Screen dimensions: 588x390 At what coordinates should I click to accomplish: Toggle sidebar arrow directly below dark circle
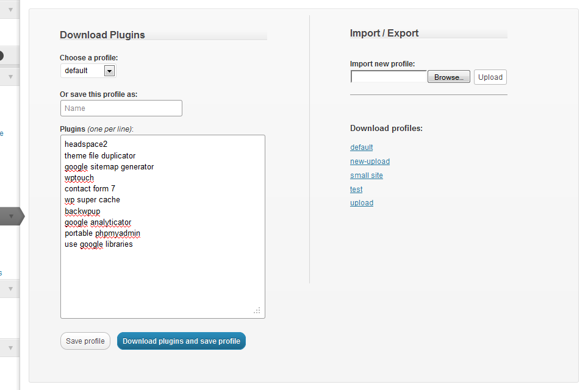(10, 77)
